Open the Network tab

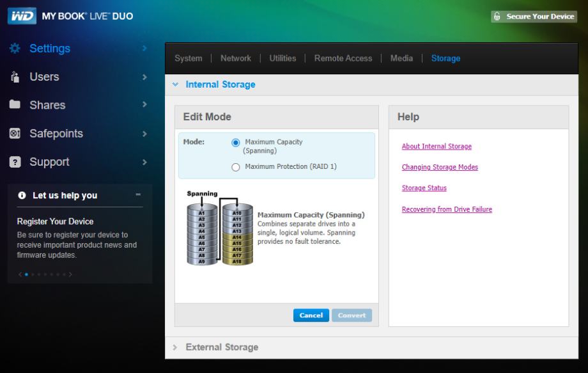click(235, 58)
